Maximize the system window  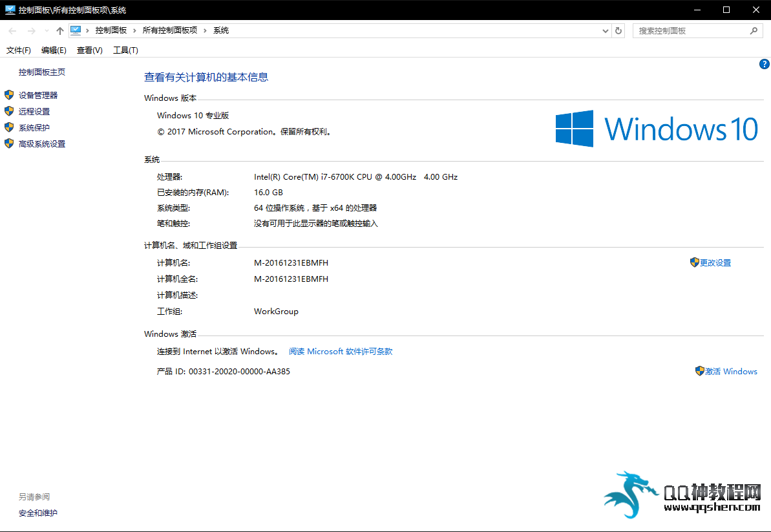[x=726, y=10]
